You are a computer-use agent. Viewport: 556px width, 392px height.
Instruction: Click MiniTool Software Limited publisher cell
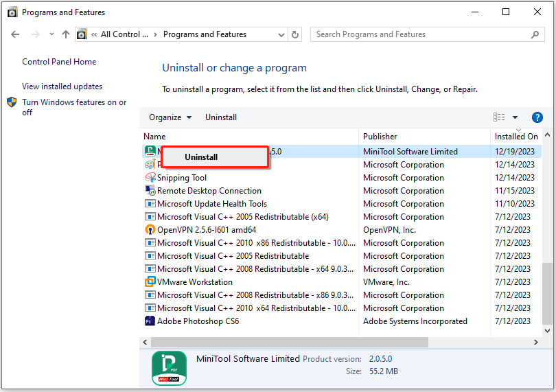410,152
